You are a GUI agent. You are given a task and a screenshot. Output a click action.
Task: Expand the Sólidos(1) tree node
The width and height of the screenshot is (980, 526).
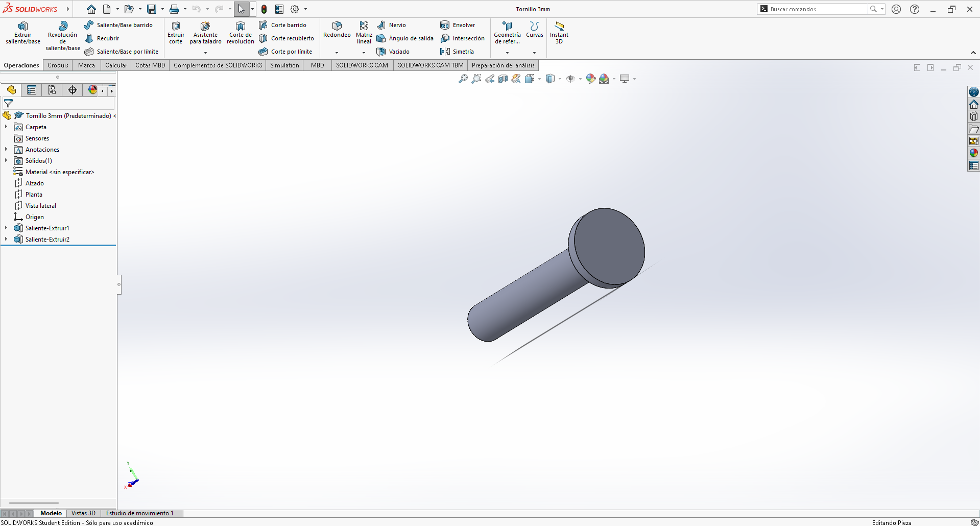point(6,161)
